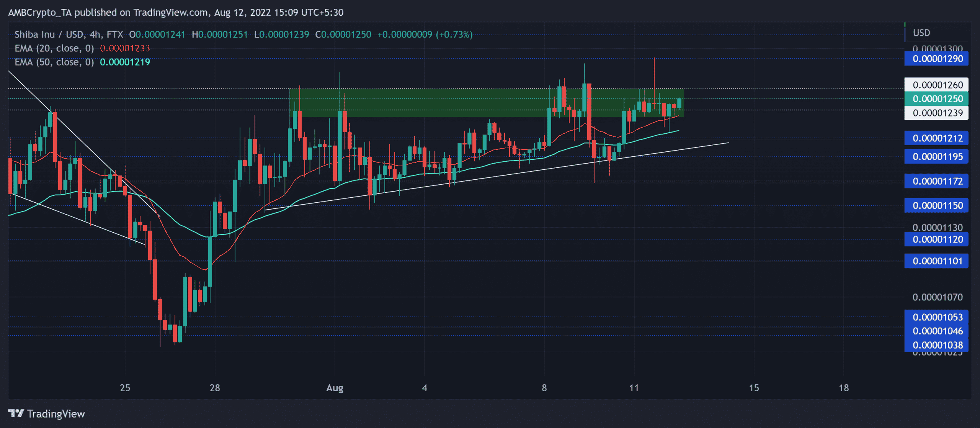
Task: Select the 0.00001172 price level label
Action: 936,181
